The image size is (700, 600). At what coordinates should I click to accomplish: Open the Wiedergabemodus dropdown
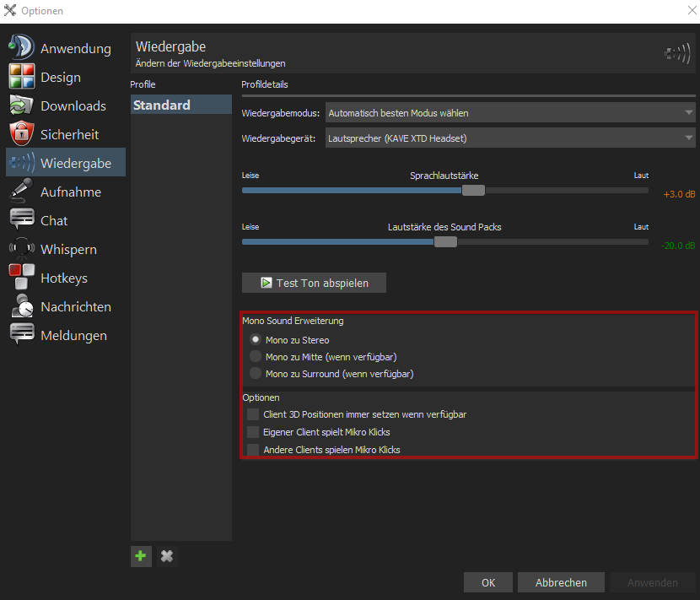[x=510, y=112]
